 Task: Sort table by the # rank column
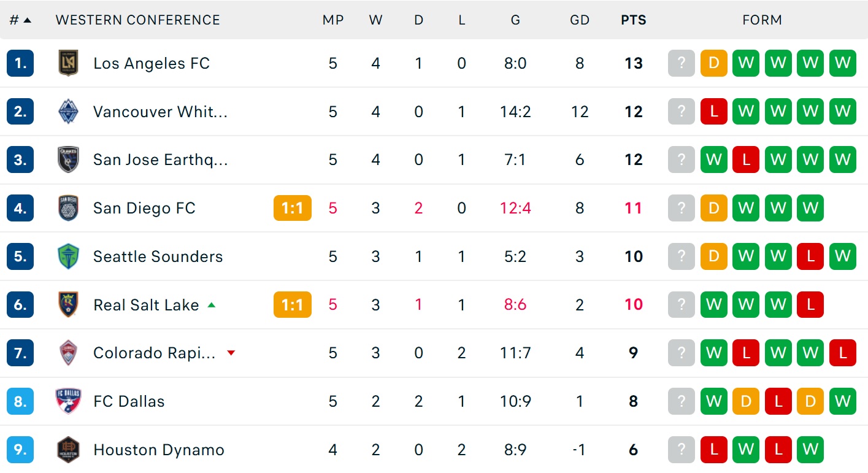(20, 20)
